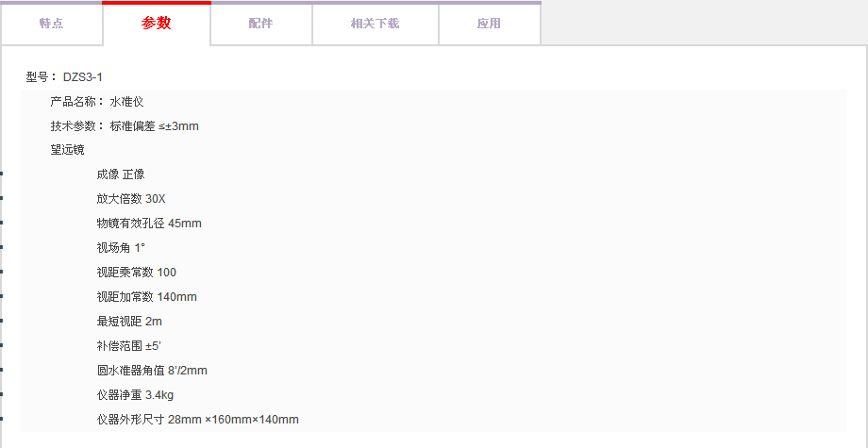This screenshot has height=448, width=868.
Task: Select the 视距加常数 140mm row
Action: point(146,297)
